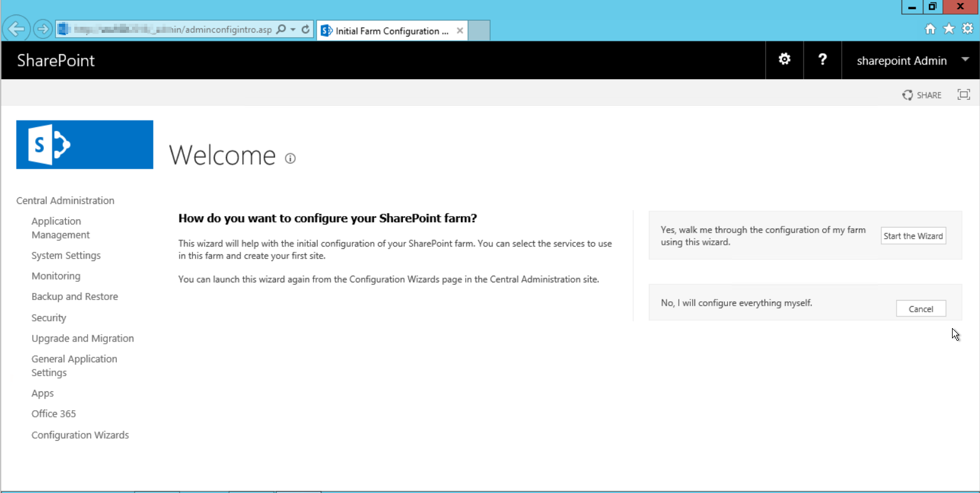The height and width of the screenshot is (493, 980).
Task: Restore down the browser window
Action: pyautogui.click(x=932, y=7)
